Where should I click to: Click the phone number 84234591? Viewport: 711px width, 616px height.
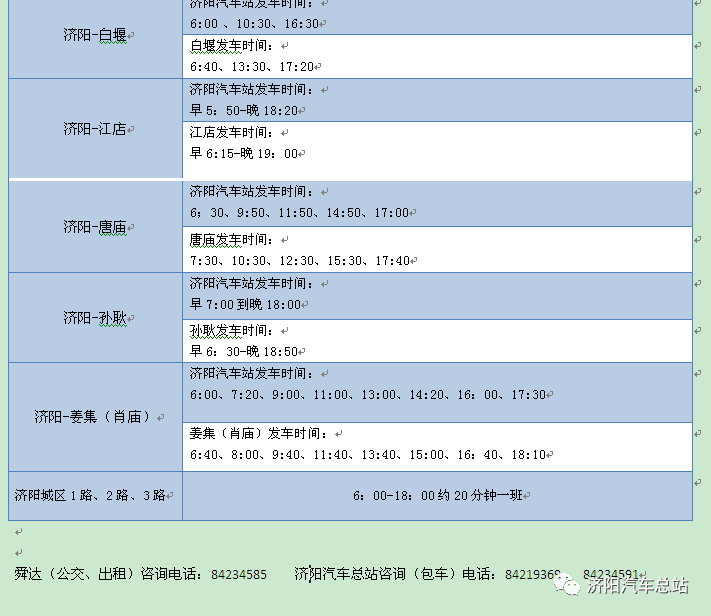click(610, 575)
